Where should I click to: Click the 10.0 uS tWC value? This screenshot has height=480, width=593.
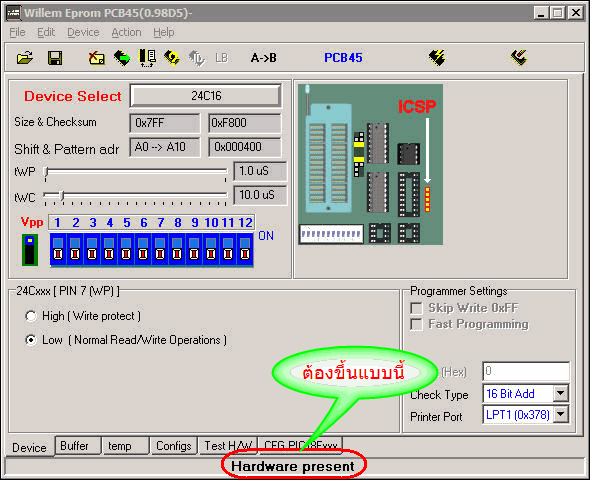coord(260,195)
